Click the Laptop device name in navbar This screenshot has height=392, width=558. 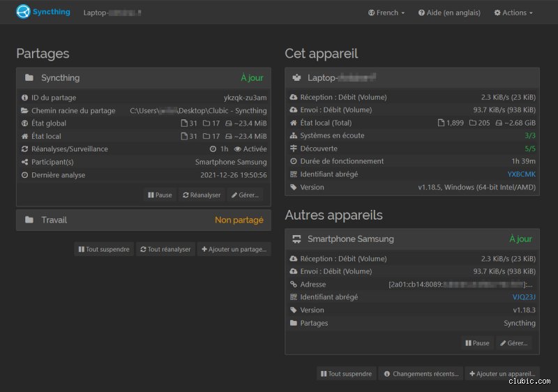pos(112,13)
